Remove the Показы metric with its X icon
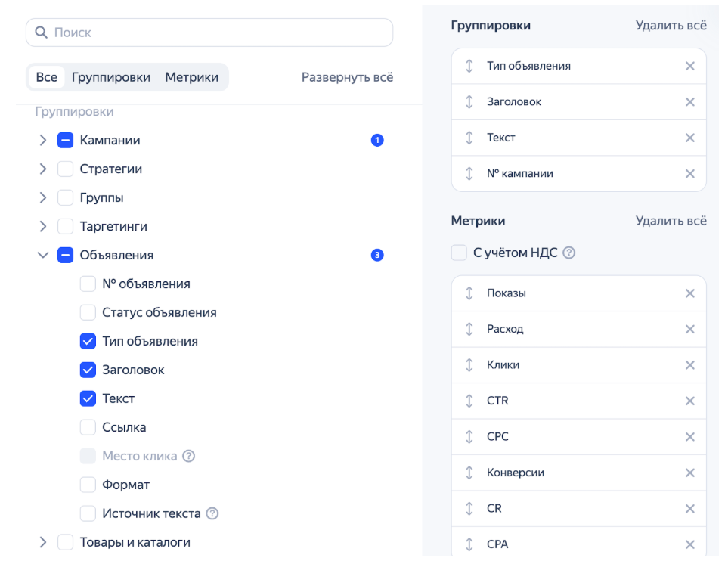The width and height of the screenshot is (728, 561). coord(689,293)
